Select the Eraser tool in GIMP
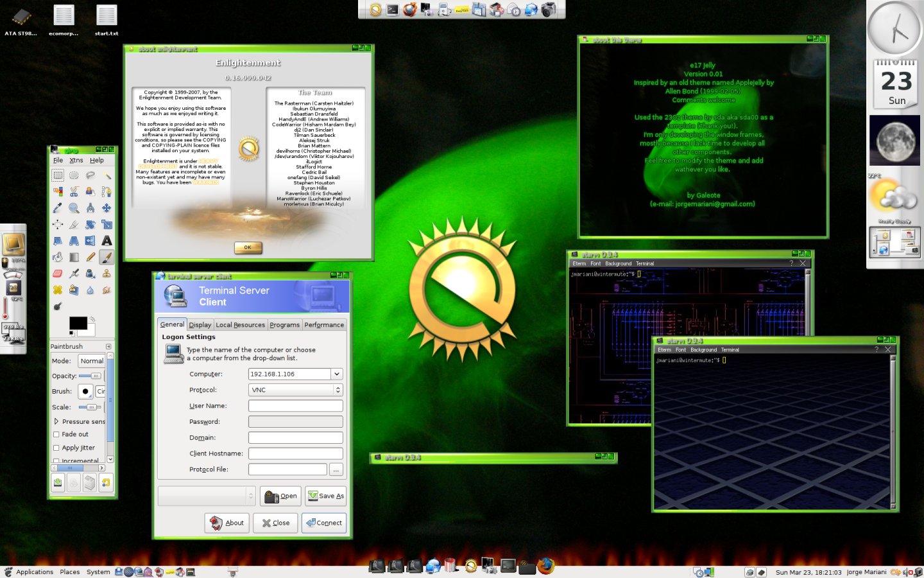This screenshot has height=578, width=924. coord(58,274)
